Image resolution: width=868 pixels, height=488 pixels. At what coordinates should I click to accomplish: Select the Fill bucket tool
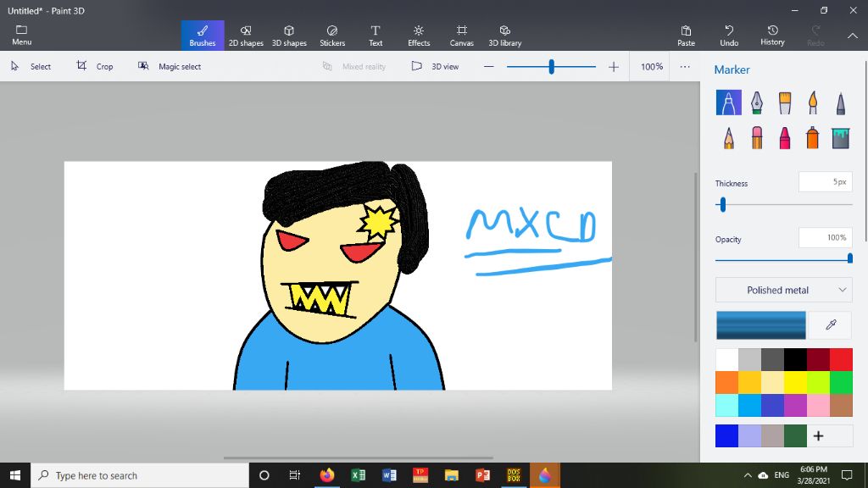pos(840,138)
